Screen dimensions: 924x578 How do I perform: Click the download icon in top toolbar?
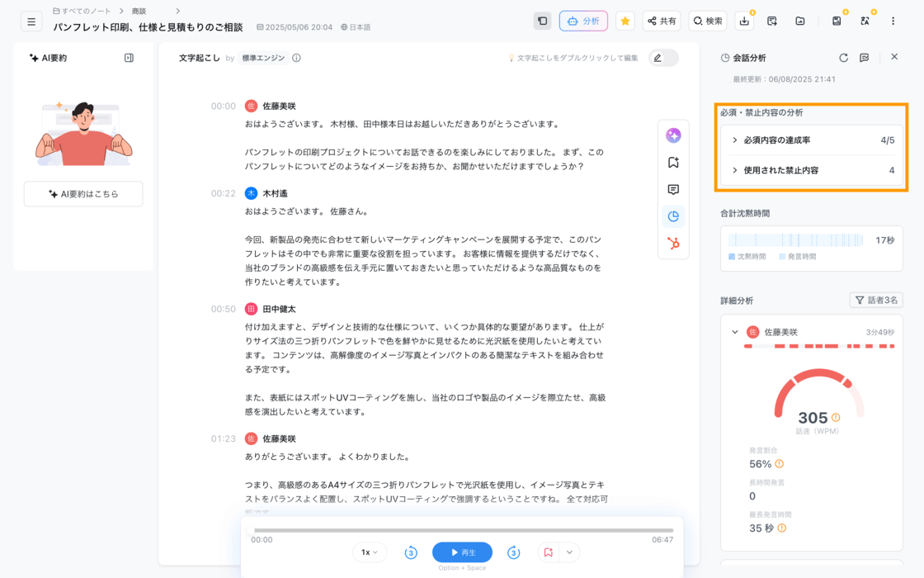pos(744,21)
